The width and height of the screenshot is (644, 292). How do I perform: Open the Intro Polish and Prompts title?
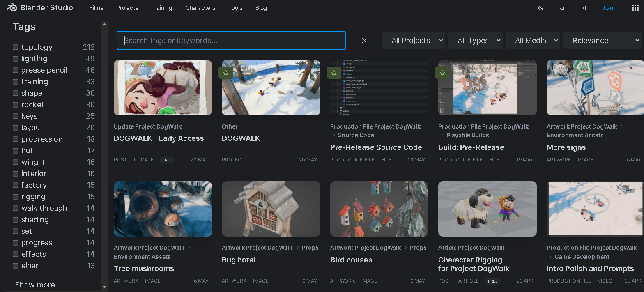click(x=590, y=269)
